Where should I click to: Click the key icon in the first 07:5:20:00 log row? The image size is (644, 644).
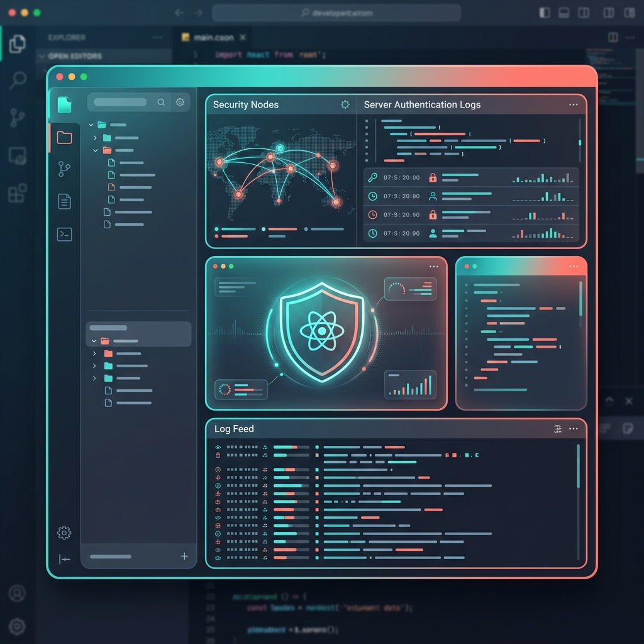(x=372, y=177)
